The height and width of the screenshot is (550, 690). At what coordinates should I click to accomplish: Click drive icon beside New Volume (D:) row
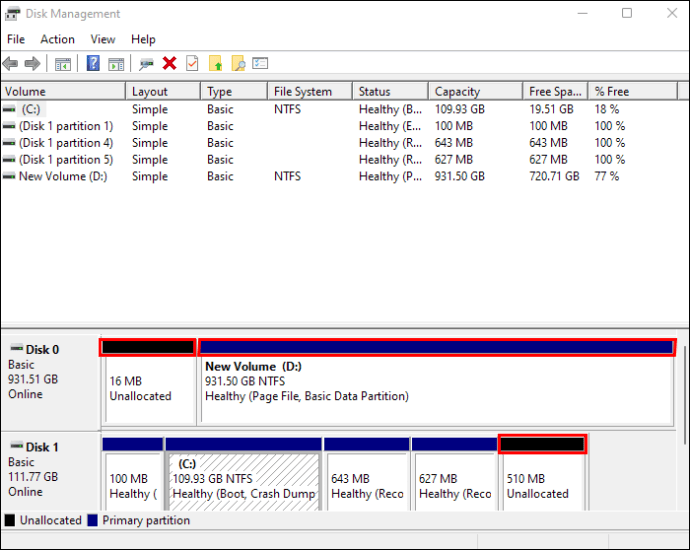point(9,176)
